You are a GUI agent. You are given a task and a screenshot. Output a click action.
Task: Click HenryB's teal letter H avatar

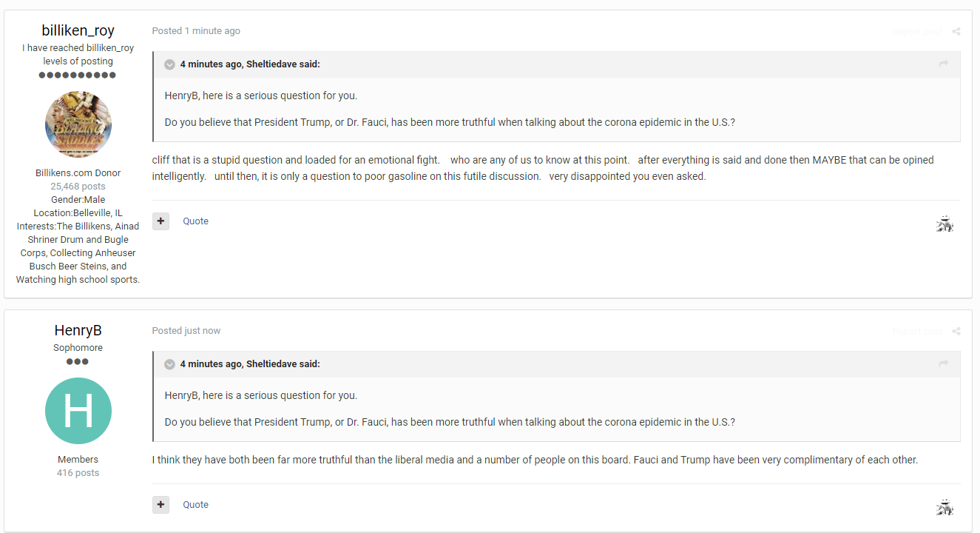tap(78, 411)
